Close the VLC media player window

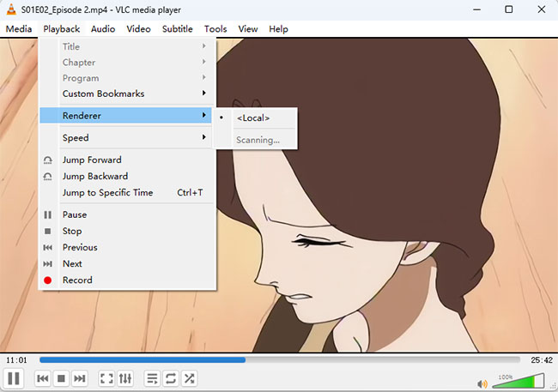coord(542,9)
